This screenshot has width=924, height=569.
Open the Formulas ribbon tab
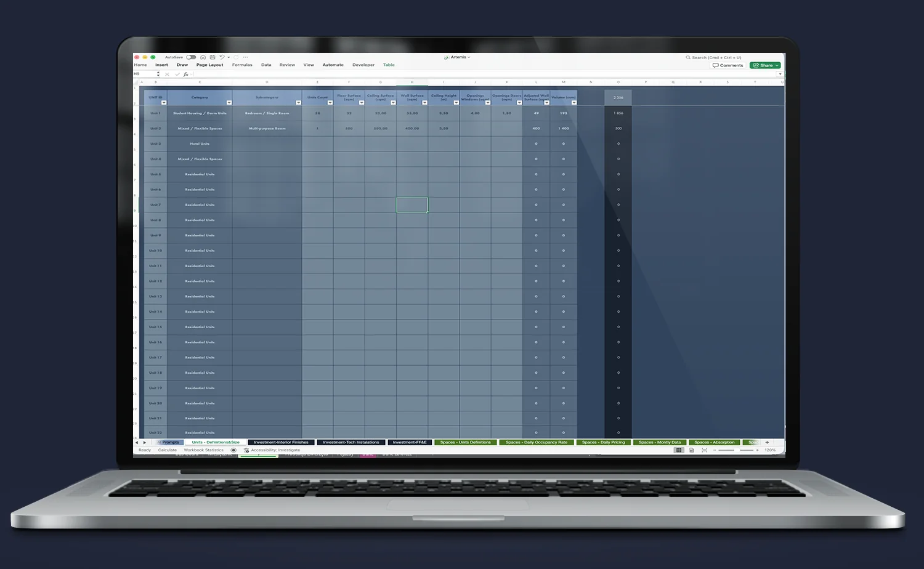tap(242, 65)
